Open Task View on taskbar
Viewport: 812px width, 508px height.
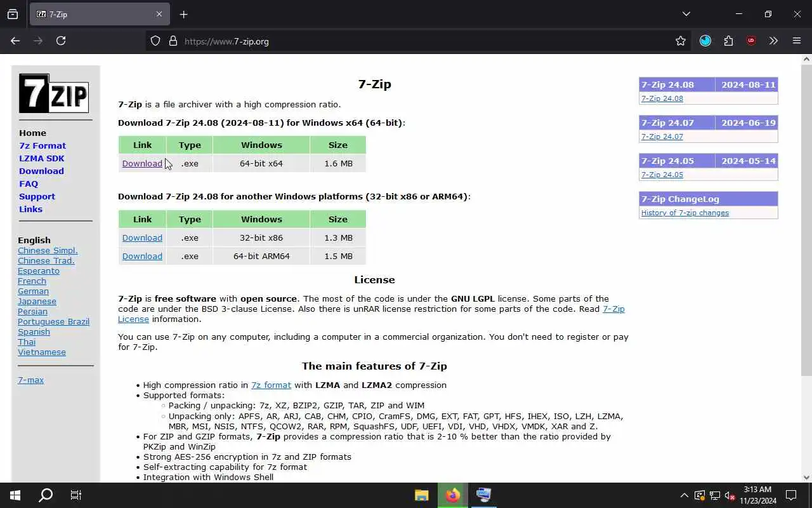point(76,495)
